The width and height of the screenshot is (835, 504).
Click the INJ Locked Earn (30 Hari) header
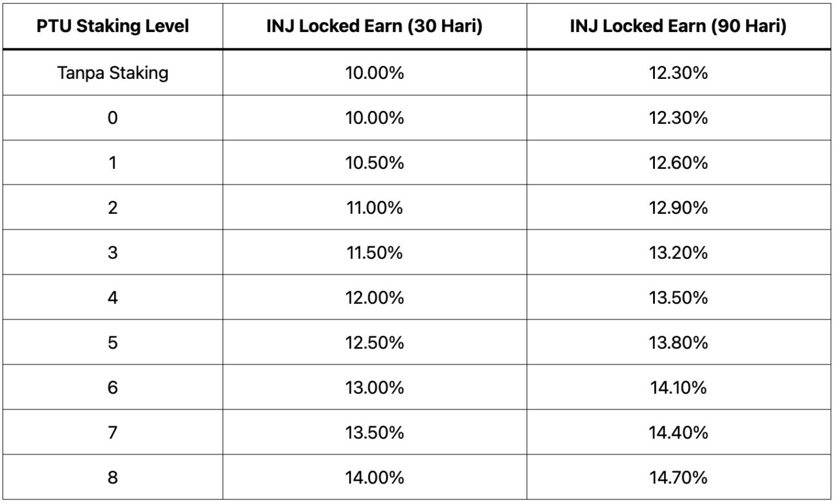pyautogui.click(x=374, y=27)
